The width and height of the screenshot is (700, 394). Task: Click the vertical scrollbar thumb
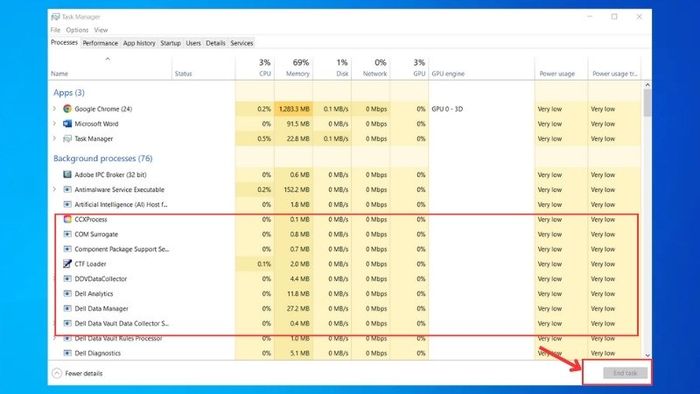pyautogui.click(x=647, y=103)
